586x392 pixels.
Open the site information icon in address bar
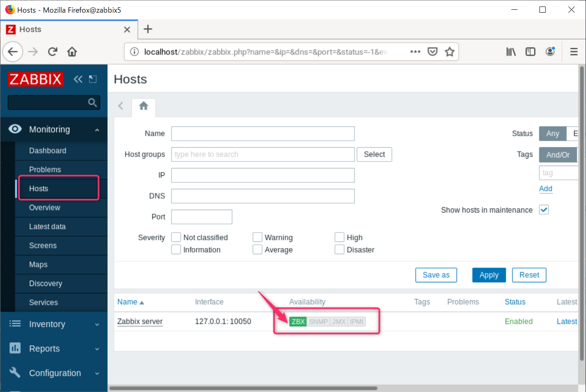pos(134,52)
